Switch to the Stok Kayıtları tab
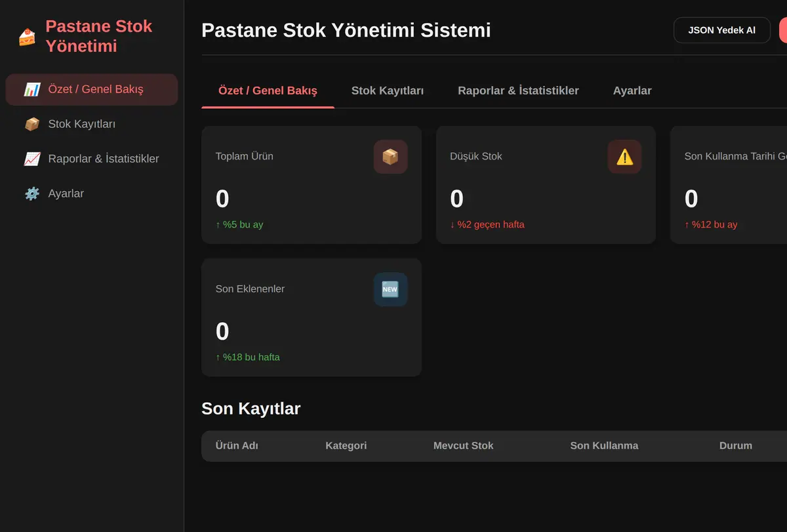787x532 pixels. coord(388,91)
